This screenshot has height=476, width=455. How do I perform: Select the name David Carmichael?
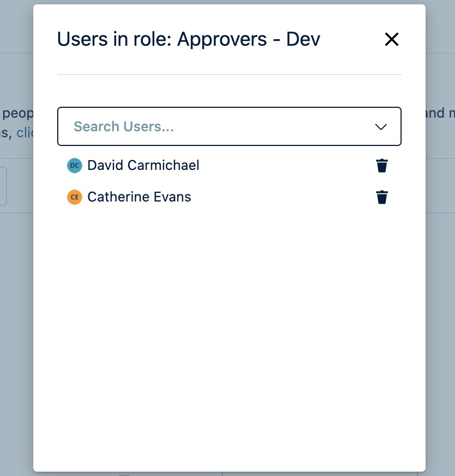(143, 166)
